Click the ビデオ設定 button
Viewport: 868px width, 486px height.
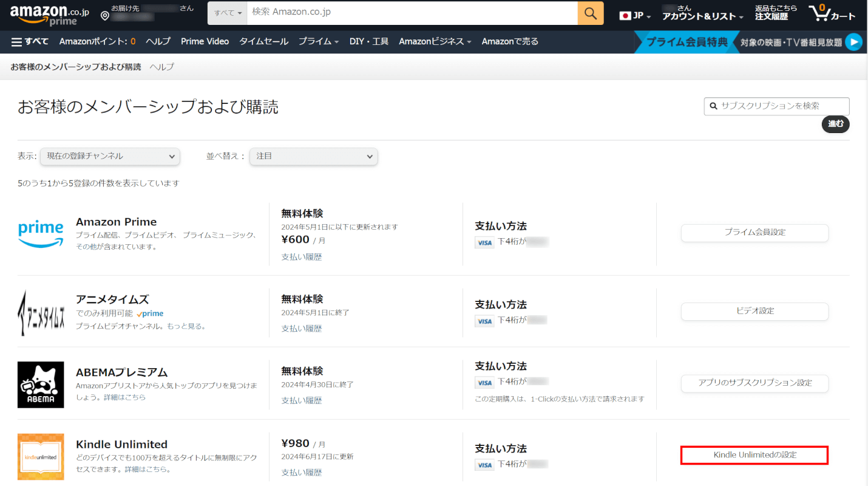[x=754, y=311]
